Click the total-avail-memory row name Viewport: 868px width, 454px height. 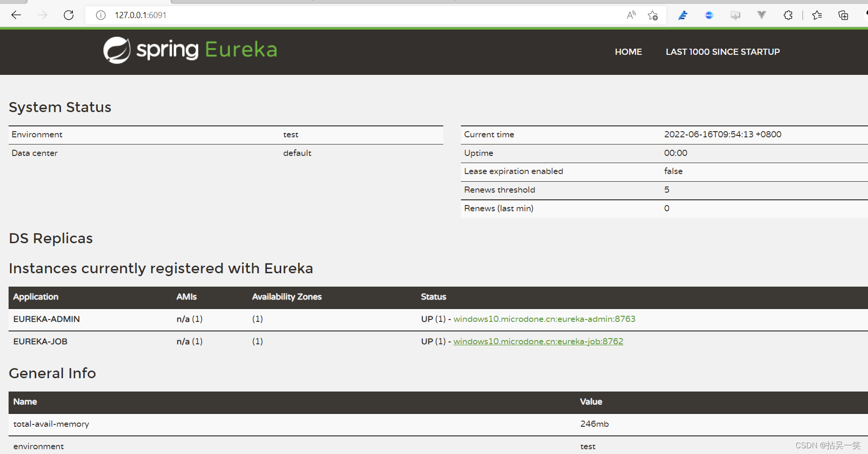(x=51, y=424)
